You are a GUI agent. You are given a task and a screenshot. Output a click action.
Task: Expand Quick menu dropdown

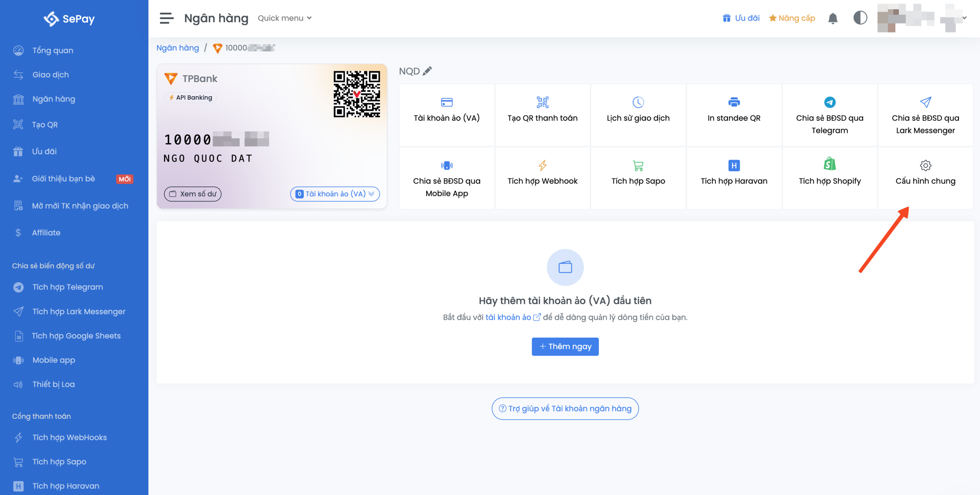pos(284,17)
